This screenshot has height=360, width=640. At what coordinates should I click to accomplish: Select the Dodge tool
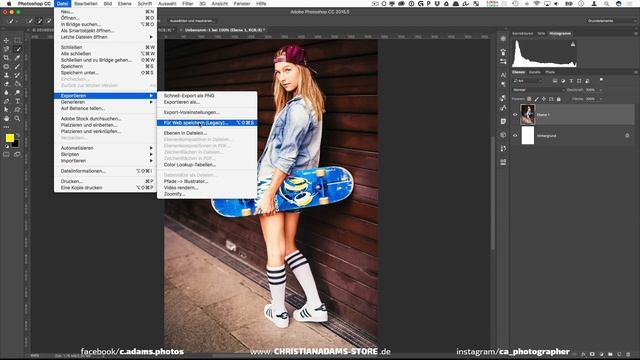point(17,92)
